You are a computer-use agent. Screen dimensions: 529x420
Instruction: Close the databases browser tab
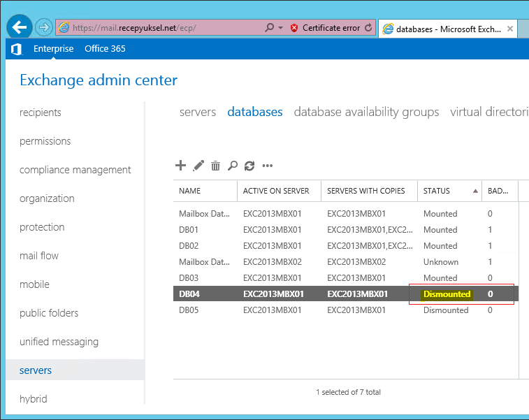point(510,29)
